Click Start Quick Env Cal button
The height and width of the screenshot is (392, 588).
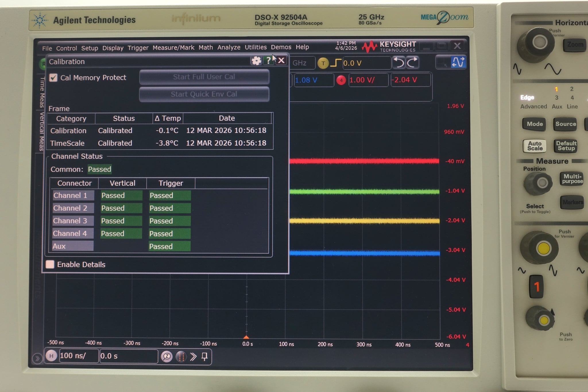point(204,94)
